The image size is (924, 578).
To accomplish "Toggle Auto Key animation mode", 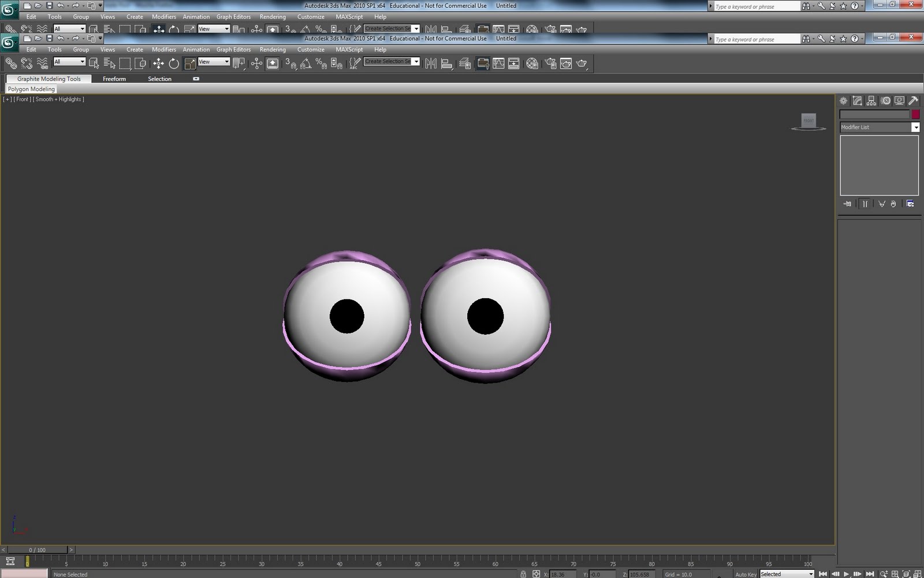I will (x=746, y=573).
